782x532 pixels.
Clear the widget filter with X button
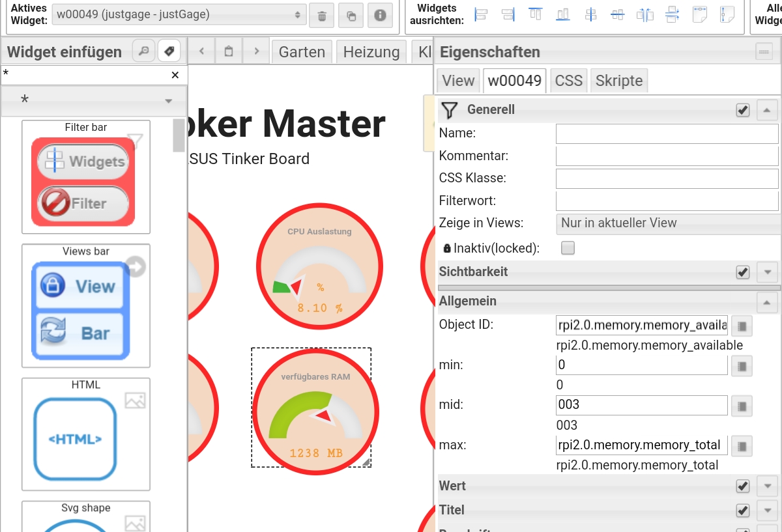pyautogui.click(x=175, y=75)
